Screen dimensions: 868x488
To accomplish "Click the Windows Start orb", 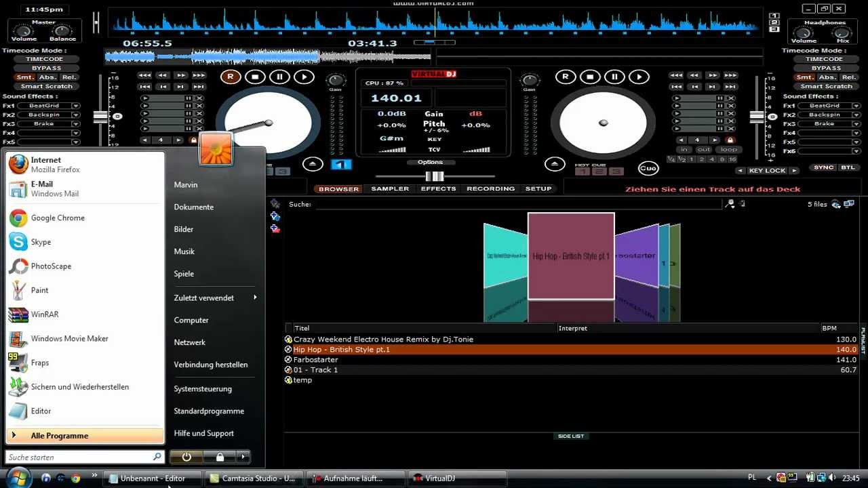I will click(x=18, y=478).
